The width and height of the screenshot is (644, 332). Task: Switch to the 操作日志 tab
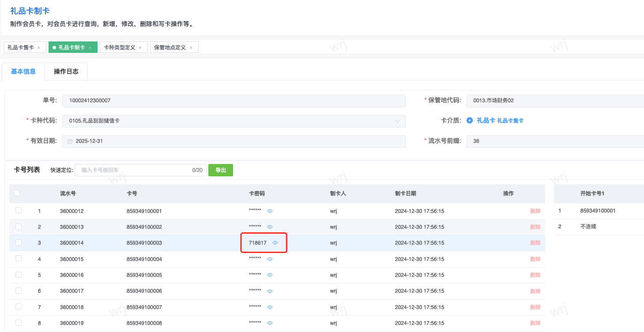click(x=66, y=71)
